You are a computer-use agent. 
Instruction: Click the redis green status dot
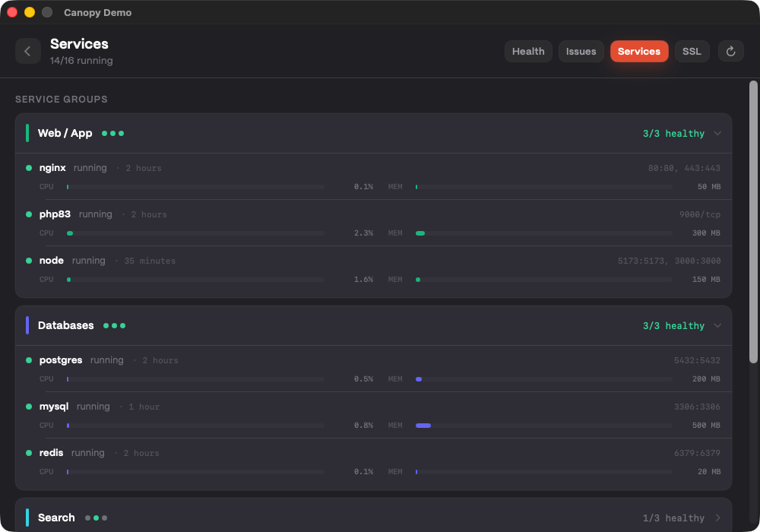29,453
